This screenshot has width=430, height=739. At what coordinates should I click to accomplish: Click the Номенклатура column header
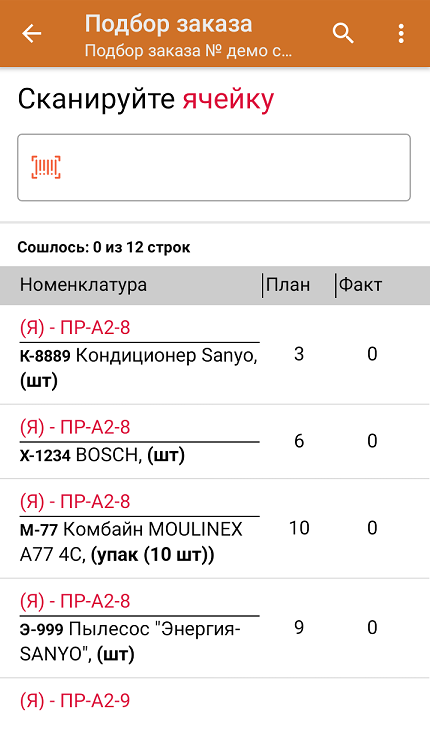point(83,285)
